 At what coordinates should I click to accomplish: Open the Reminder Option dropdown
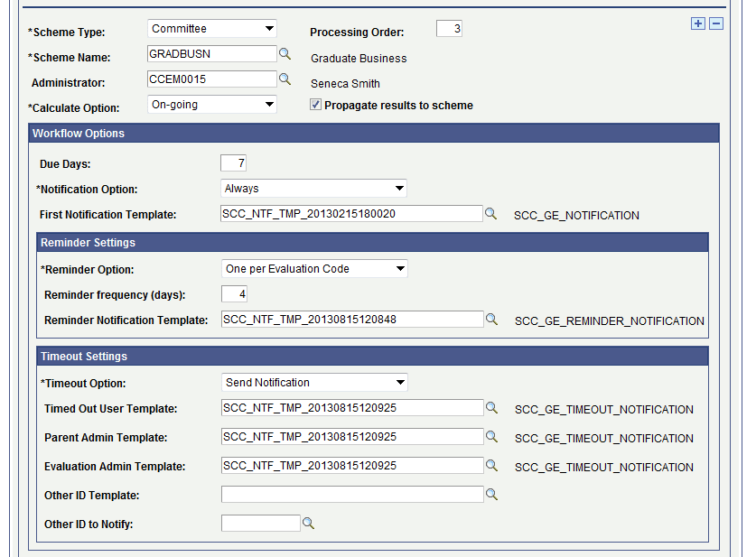coord(314,269)
